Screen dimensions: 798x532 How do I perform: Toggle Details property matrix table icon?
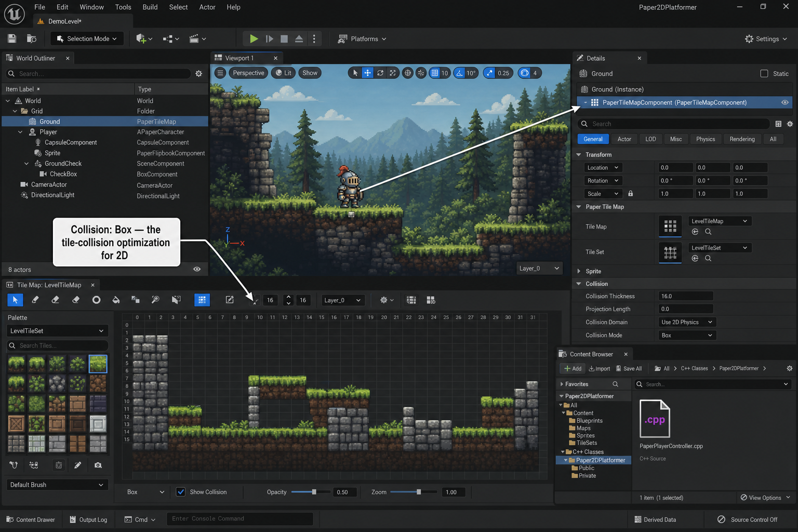778,124
